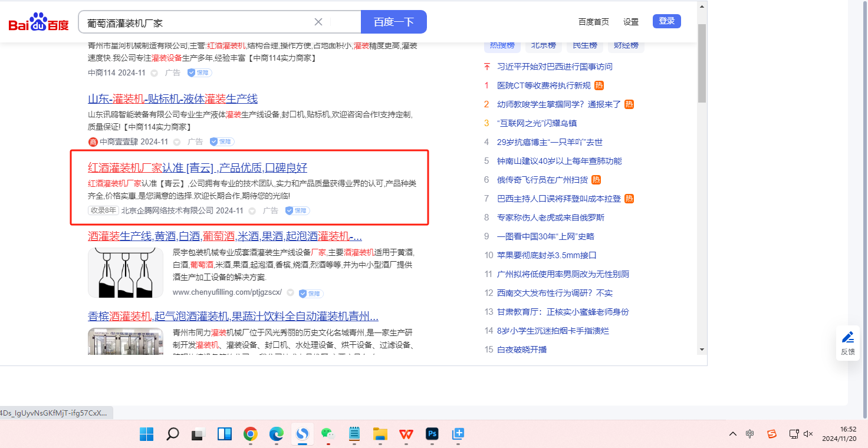Expand dropdown arrow beside 中商114 2024-11

[154, 73]
